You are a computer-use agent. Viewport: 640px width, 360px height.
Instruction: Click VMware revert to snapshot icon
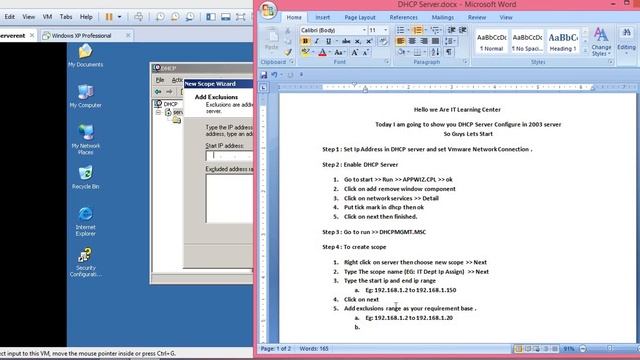pyautogui.click(x=175, y=17)
